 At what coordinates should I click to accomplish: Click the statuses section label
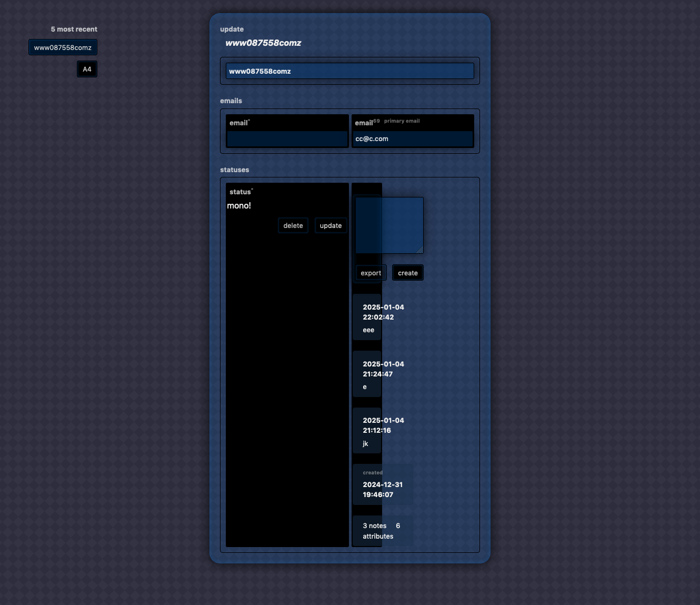(235, 170)
